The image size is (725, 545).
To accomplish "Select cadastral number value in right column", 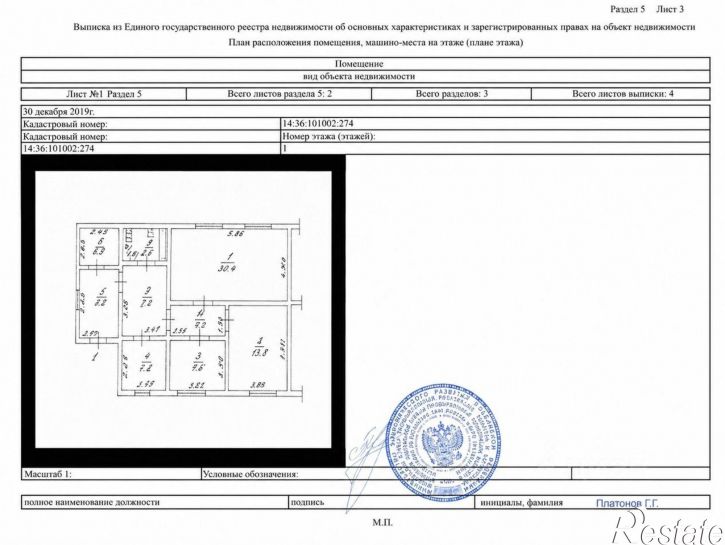I will 318,124.
